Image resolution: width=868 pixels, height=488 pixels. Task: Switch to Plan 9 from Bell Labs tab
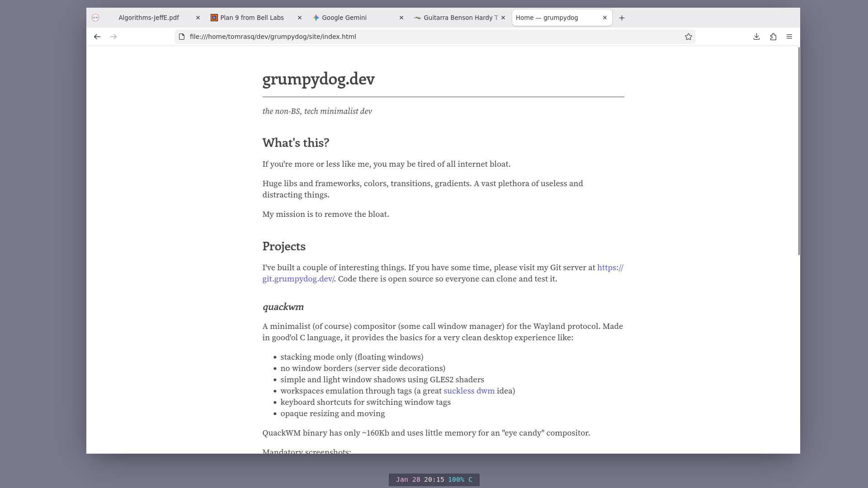[x=252, y=18]
